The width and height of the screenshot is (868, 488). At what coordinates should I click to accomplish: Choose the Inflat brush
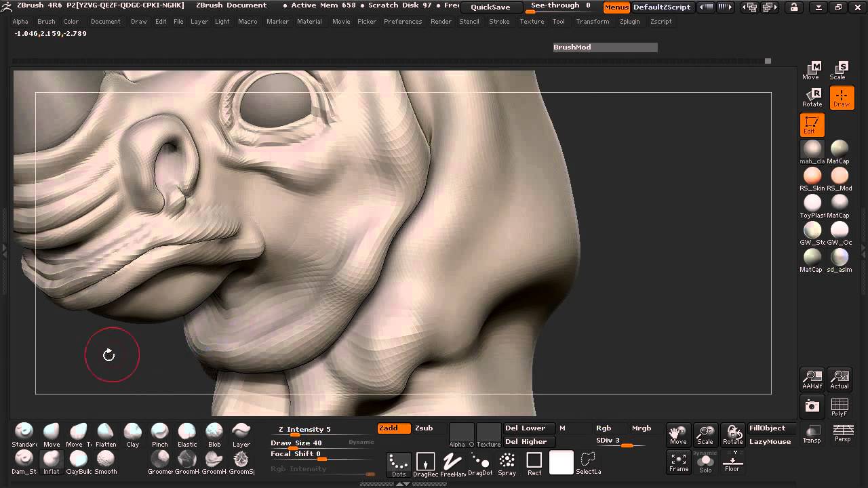pos(52,462)
